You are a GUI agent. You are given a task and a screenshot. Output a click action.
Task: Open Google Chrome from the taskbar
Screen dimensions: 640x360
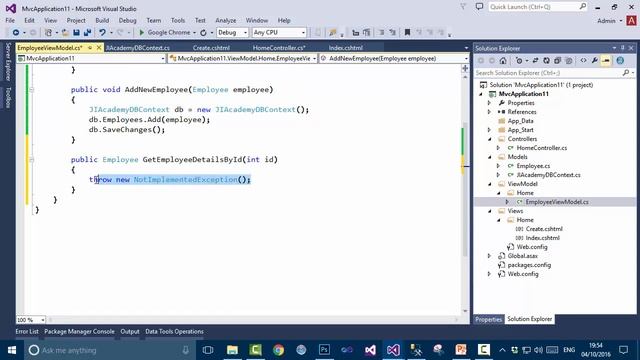tap(278, 350)
